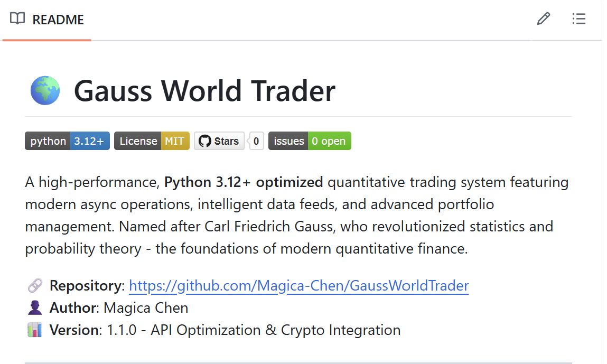Click the GitHub logo in Stars badge
Viewport: 607px width, 364px height.
pyautogui.click(x=205, y=141)
